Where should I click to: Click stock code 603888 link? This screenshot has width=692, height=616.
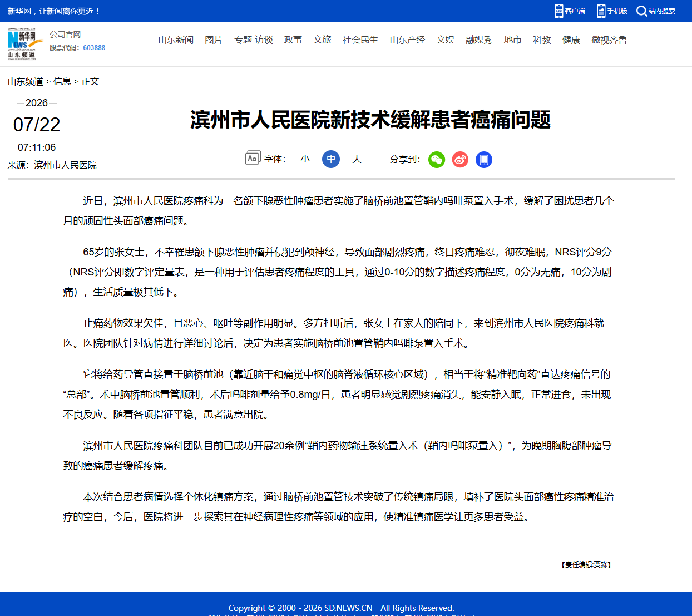click(x=94, y=48)
